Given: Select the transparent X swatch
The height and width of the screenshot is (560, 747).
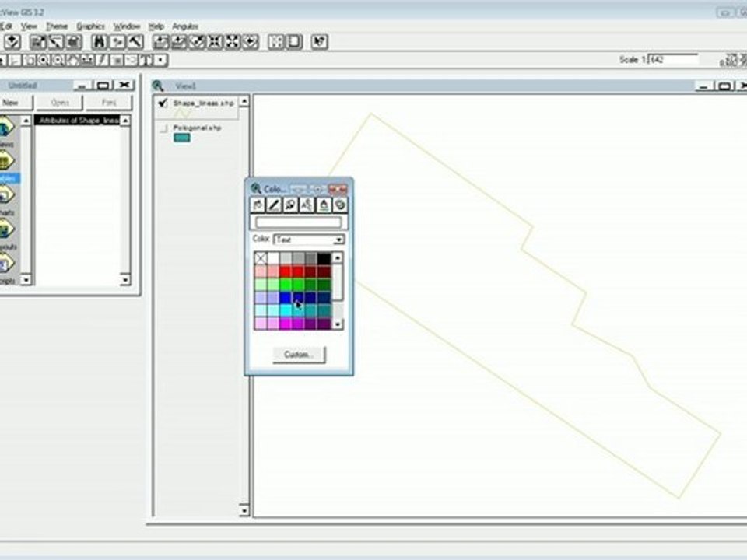Looking at the screenshot, I should [x=260, y=258].
